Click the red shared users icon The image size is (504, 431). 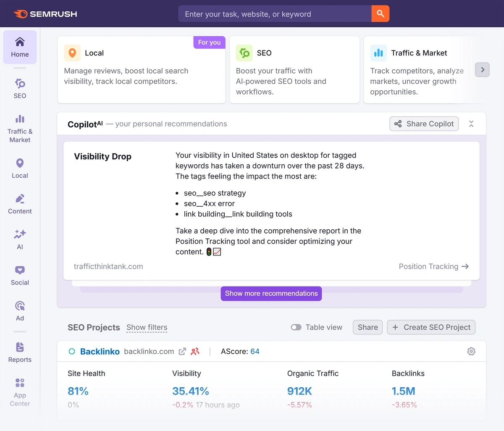[195, 351]
